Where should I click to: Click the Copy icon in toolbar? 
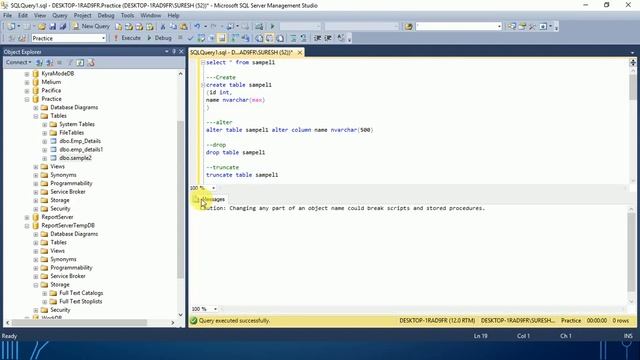coord(173,27)
